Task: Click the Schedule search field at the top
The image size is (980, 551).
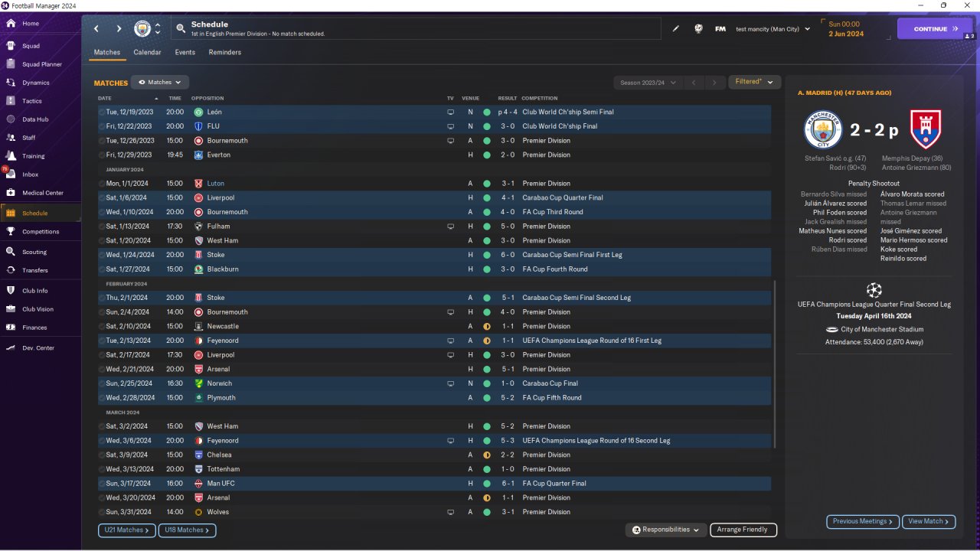Action: [416, 29]
